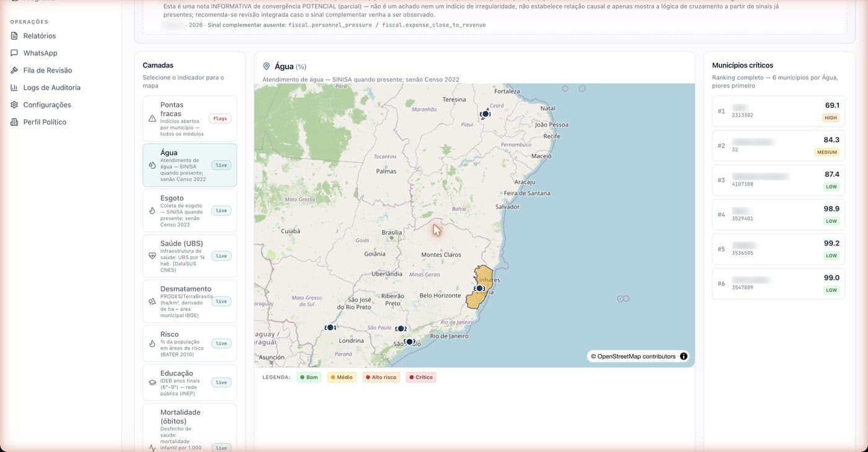Click the "live" badge on the Esgoto card

pyautogui.click(x=221, y=211)
